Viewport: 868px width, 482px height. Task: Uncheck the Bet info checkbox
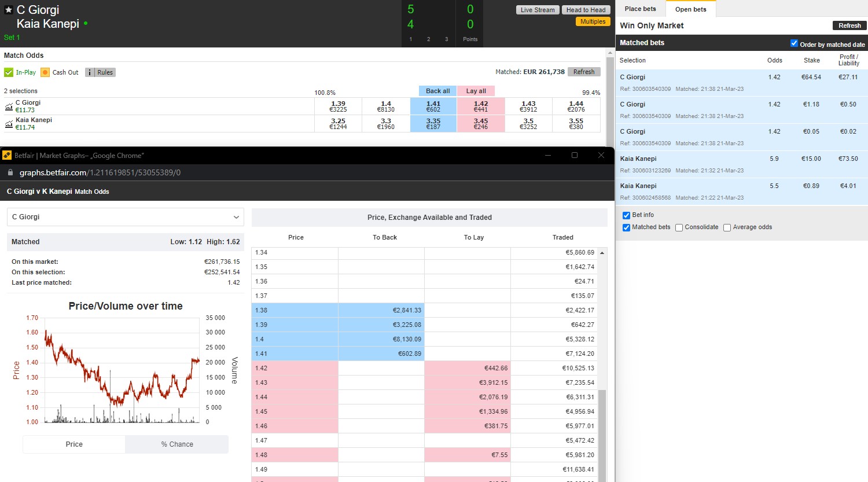click(626, 215)
